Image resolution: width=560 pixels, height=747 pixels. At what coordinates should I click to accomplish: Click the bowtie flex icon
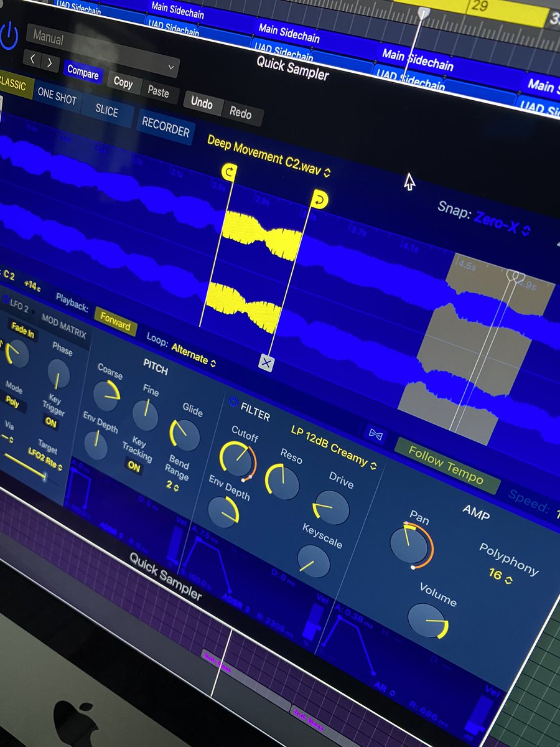tap(375, 434)
